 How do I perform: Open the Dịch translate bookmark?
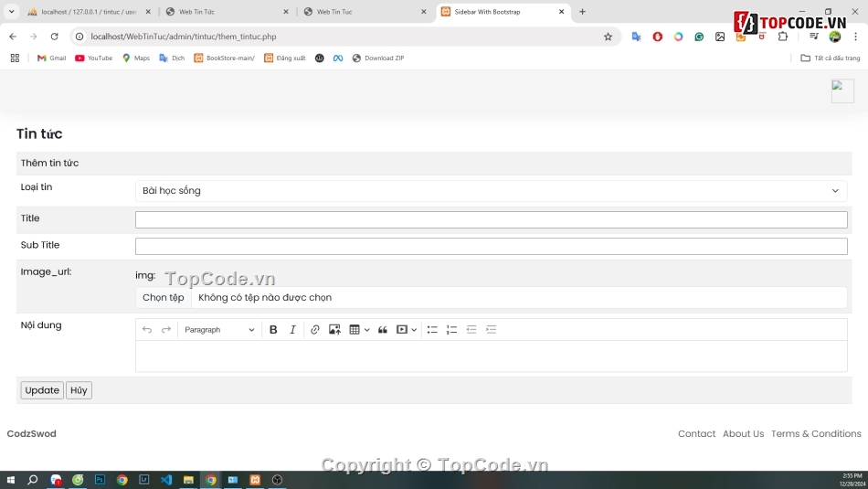pos(172,58)
